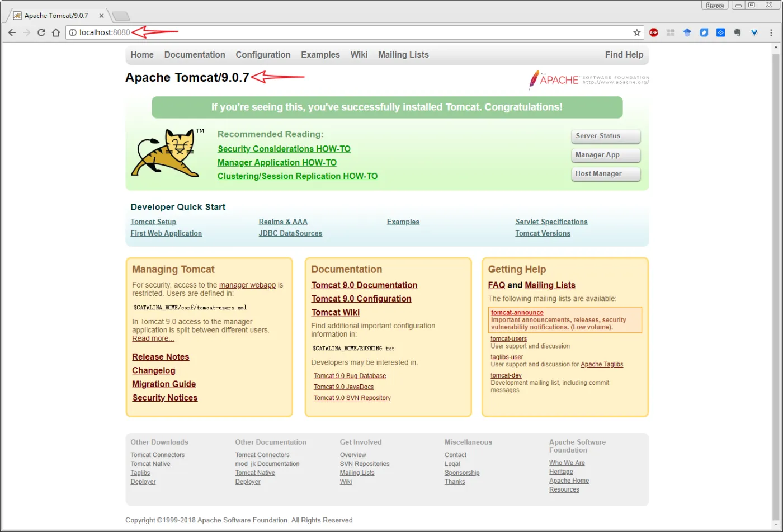Open Tomcat 9.0 SVN Repository link
783x532 pixels.
352,398
